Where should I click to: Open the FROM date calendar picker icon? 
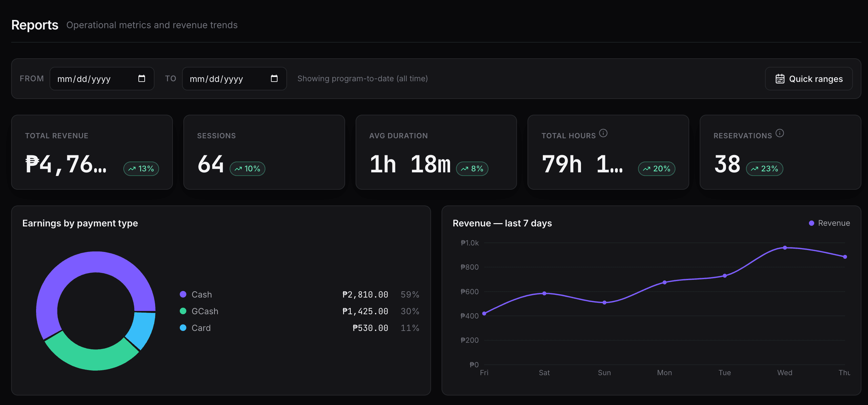click(141, 78)
